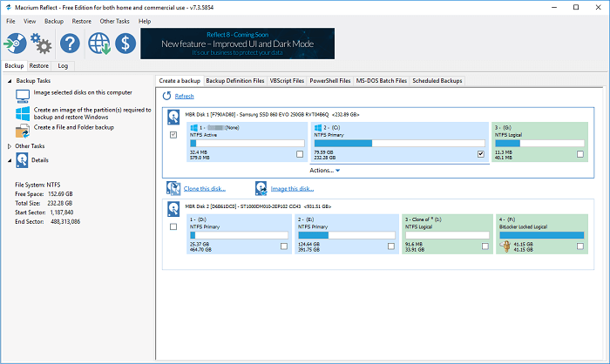Open the Other Tasks menu

[114, 21]
